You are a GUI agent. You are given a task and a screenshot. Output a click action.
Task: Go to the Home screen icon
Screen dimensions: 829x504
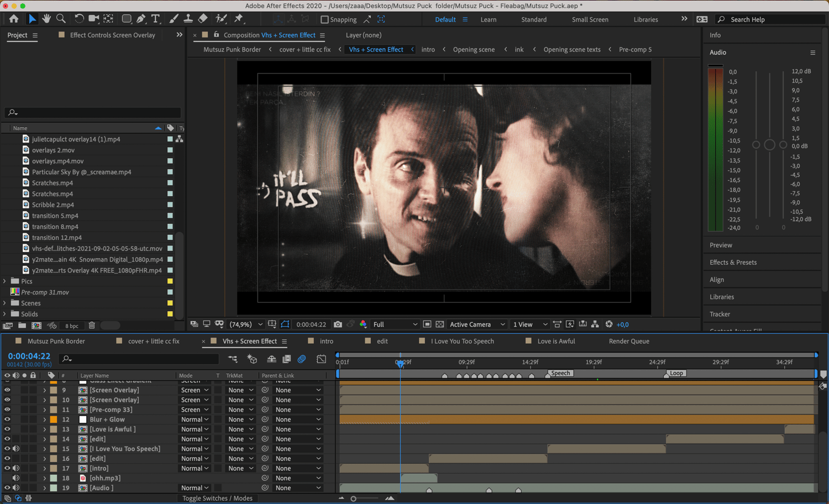point(14,19)
